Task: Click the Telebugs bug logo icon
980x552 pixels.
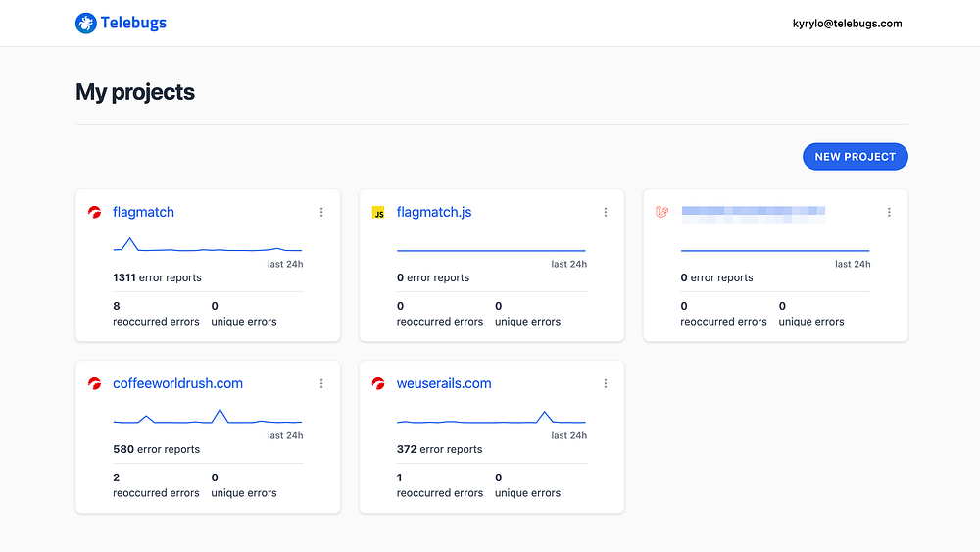Action: coord(85,24)
